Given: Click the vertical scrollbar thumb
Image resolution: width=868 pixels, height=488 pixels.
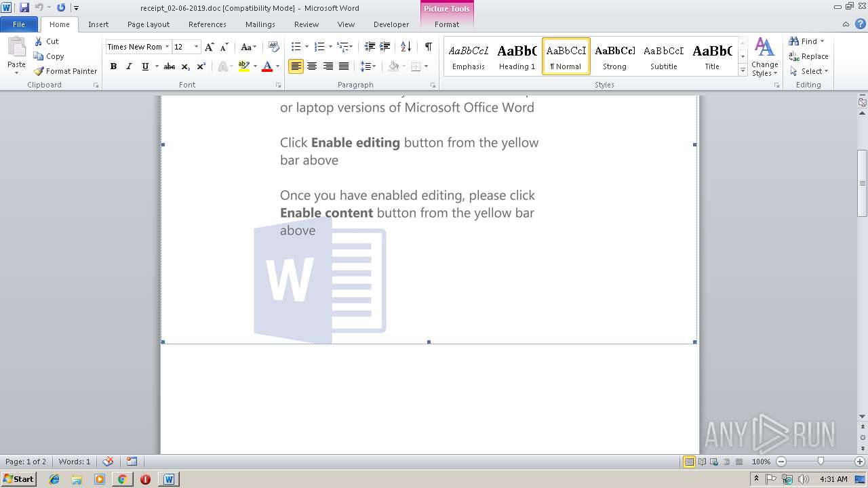Looking at the screenshot, I should 863,182.
